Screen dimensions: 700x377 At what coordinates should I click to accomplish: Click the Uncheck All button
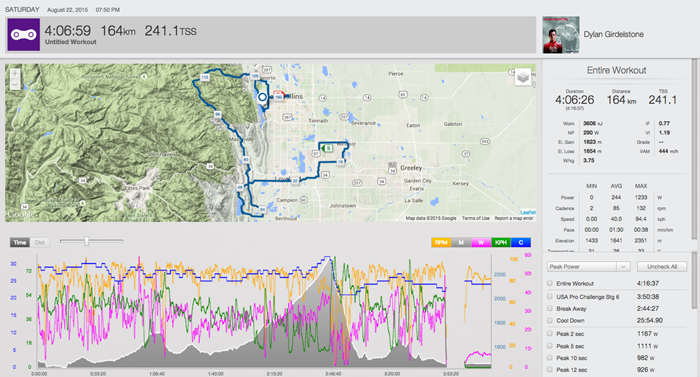click(662, 267)
